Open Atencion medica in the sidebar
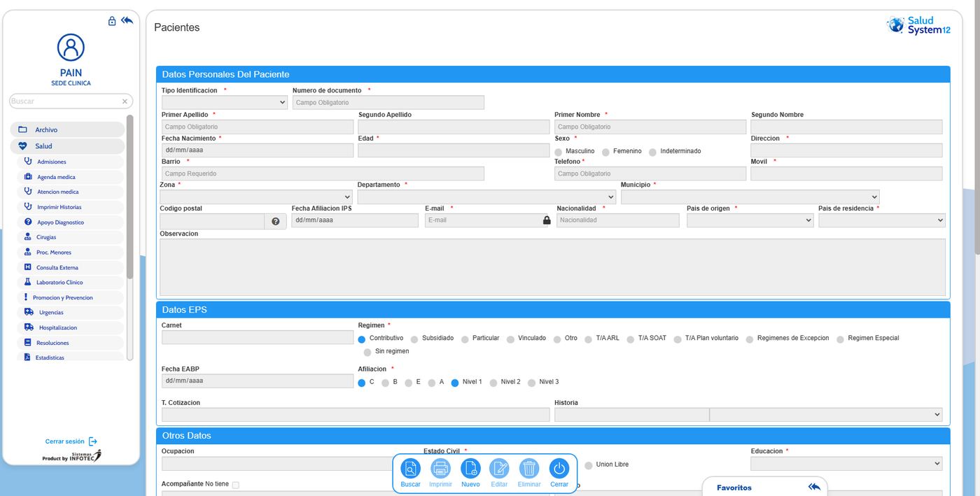 pyautogui.click(x=70, y=192)
